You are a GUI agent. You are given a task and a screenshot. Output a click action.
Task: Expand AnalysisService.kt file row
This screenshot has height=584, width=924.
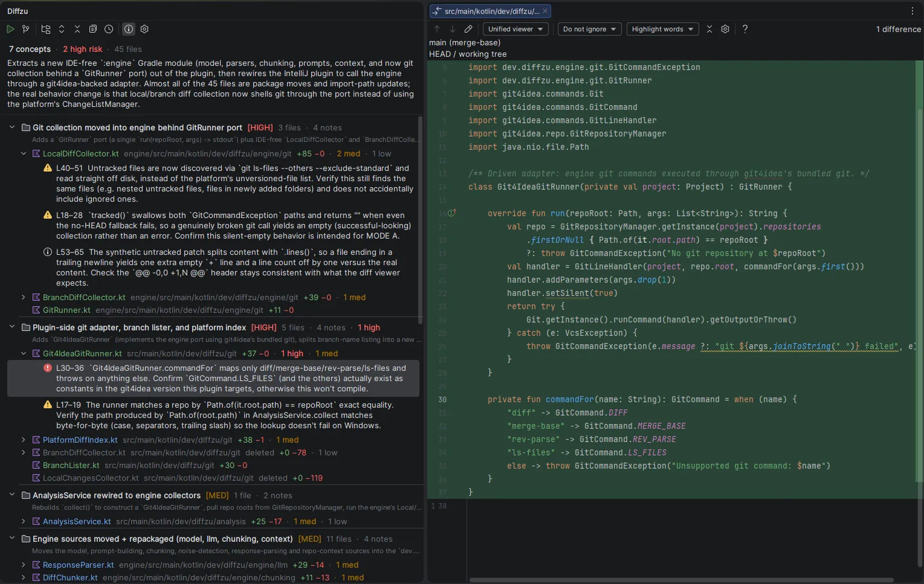click(x=24, y=521)
